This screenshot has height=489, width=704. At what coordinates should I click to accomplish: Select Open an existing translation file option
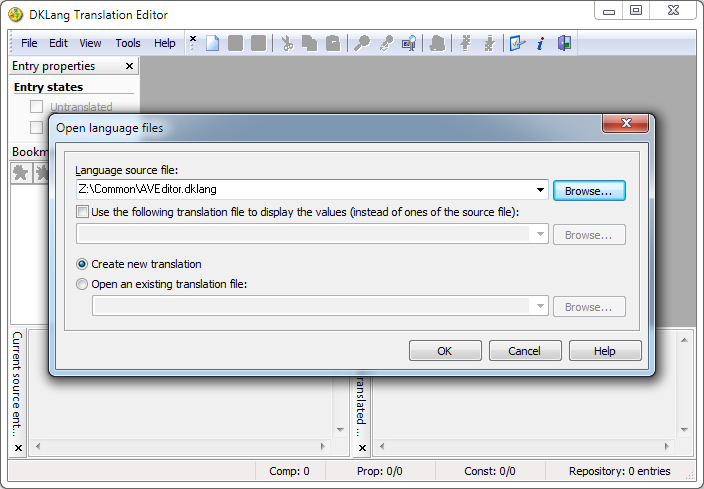pos(83,284)
